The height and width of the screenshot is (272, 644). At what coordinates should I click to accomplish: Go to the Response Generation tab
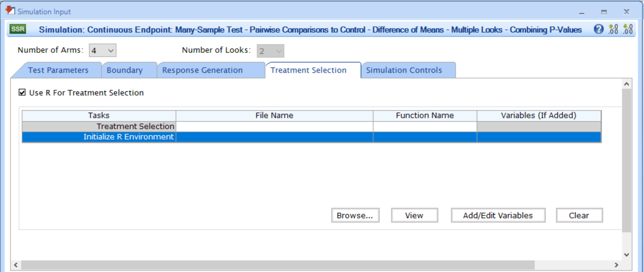[202, 70]
